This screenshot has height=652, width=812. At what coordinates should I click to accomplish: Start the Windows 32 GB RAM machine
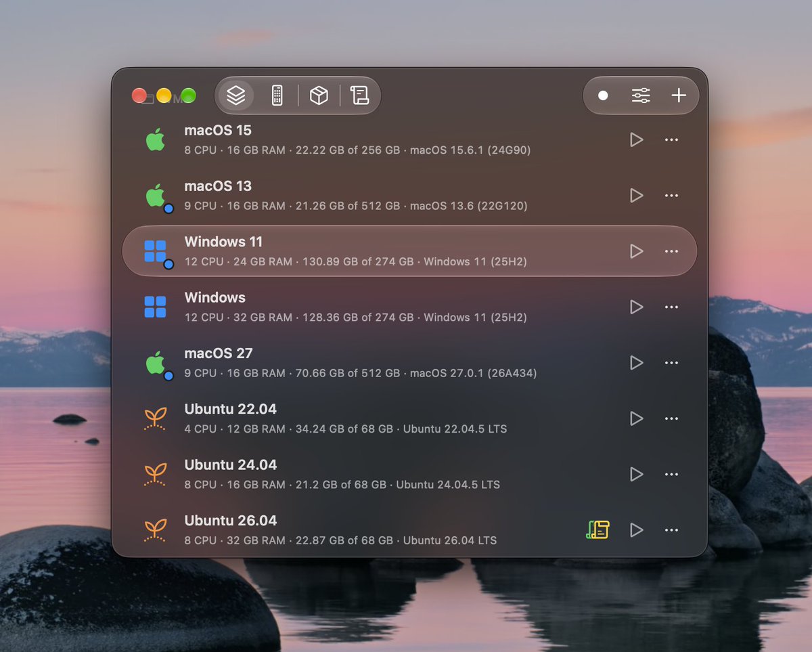636,307
